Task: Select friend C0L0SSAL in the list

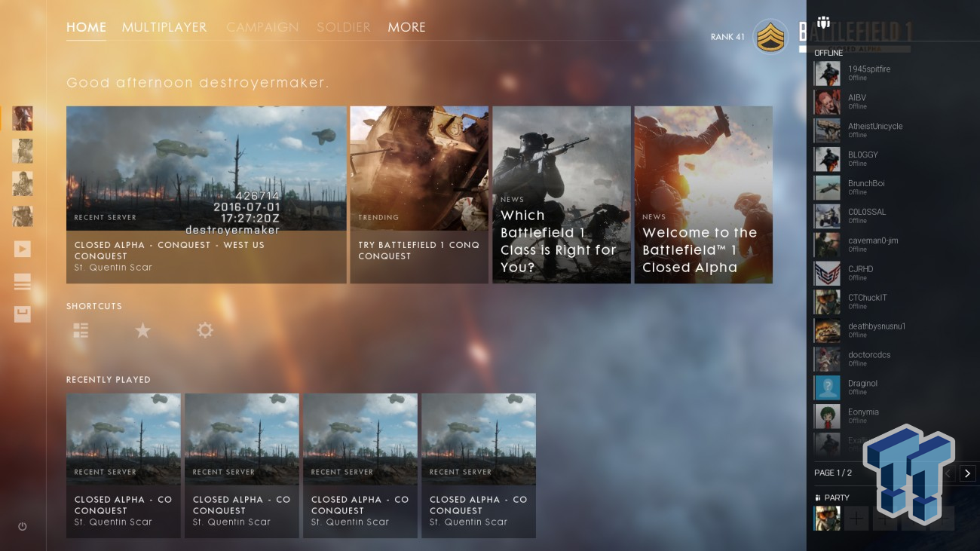Action: tap(894, 217)
